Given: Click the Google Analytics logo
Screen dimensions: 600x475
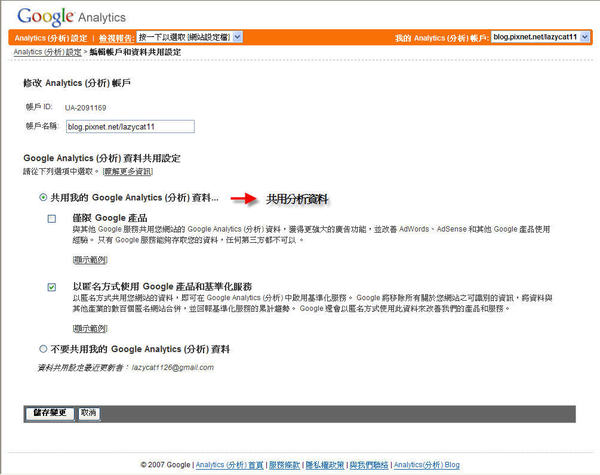Looking at the screenshot, I should click(72, 17).
